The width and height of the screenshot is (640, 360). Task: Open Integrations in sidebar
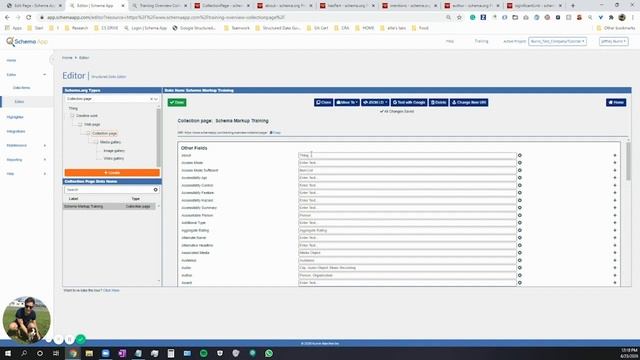point(16,131)
